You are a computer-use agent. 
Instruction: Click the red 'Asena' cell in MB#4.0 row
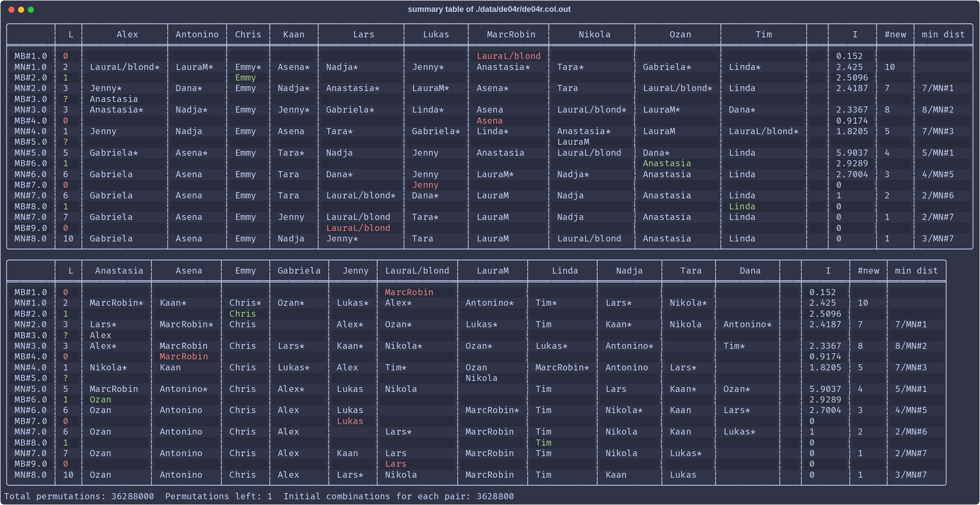click(489, 121)
